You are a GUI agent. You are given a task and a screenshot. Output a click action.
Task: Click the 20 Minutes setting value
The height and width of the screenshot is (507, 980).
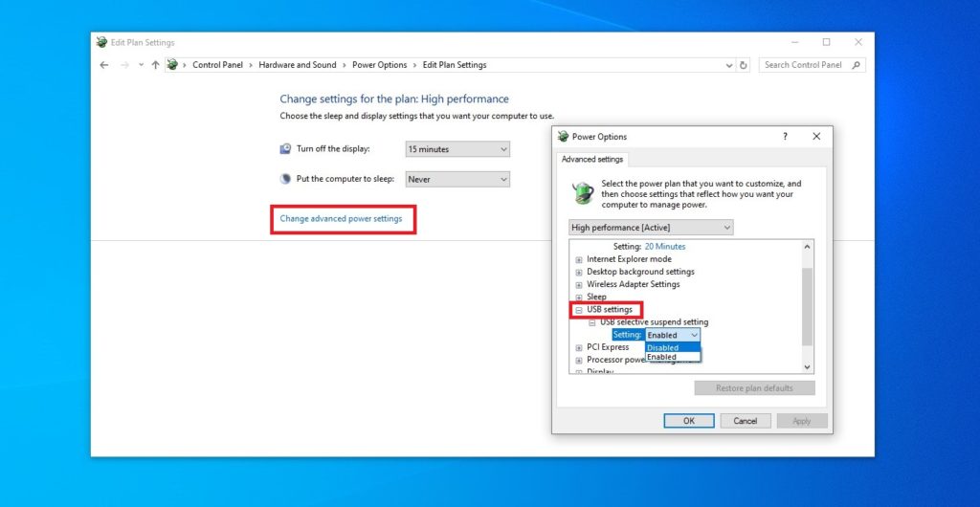pos(665,247)
